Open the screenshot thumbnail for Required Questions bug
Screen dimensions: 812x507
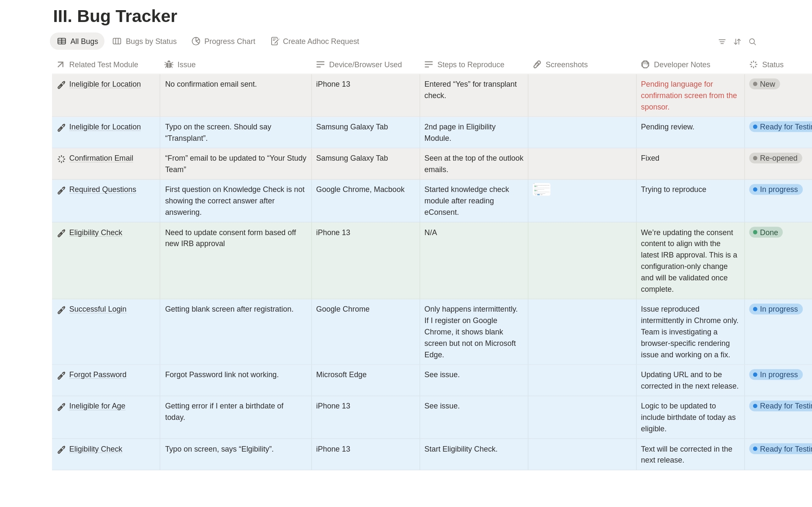pos(541,189)
